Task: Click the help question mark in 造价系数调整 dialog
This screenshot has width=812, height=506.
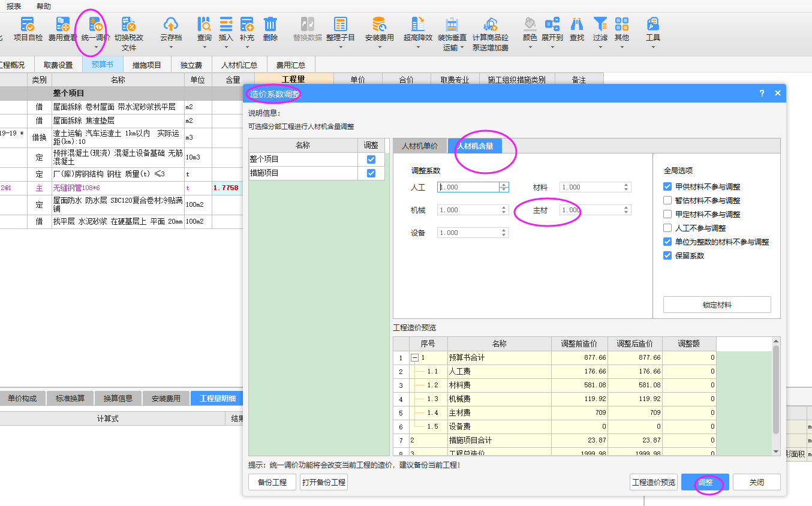Action: 762,94
